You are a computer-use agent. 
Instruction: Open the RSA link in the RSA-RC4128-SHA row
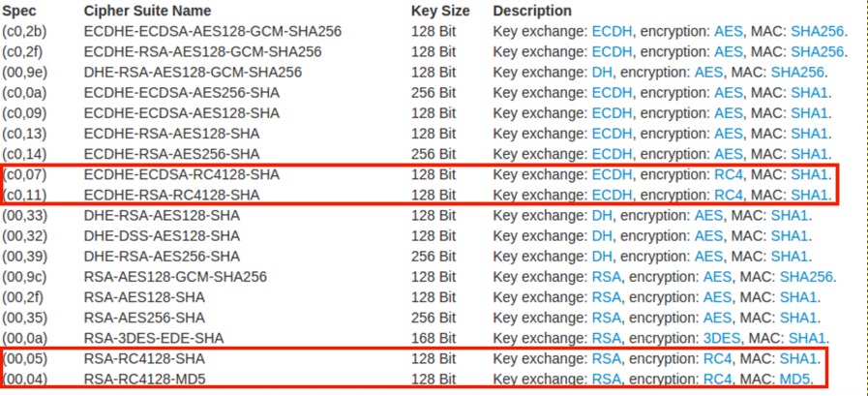[x=607, y=359]
